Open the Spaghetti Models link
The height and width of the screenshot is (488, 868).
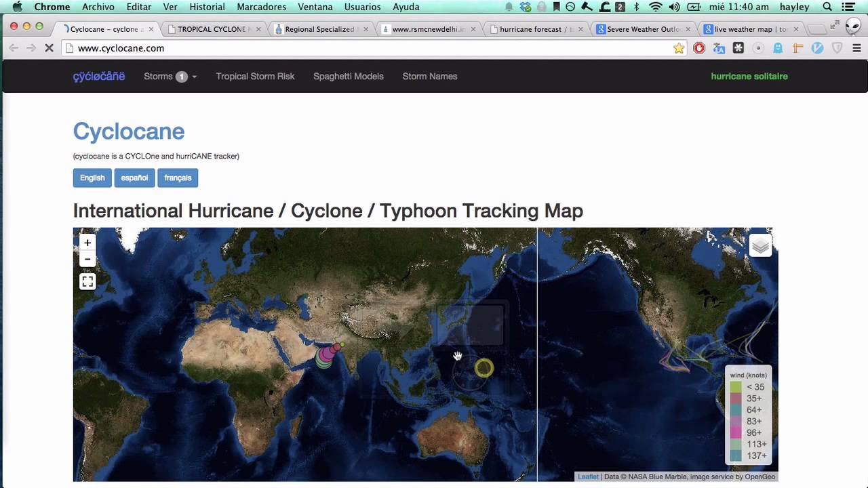coord(349,77)
